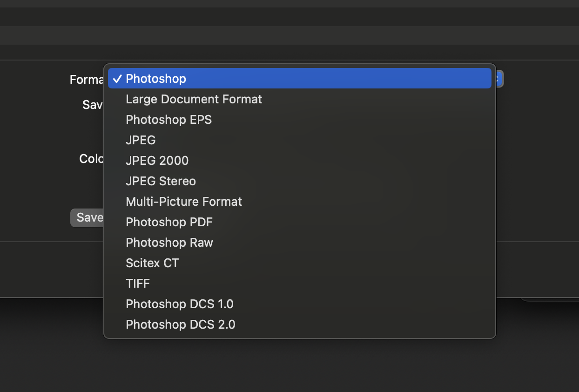Click the Format label text
579x392 pixels.
click(x=87, y=80)
